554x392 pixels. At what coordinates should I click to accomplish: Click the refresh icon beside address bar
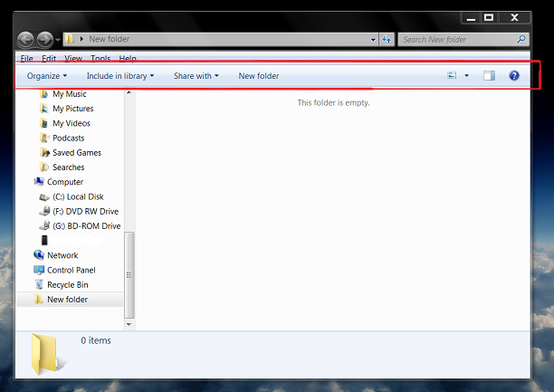(x=387, y=39)
